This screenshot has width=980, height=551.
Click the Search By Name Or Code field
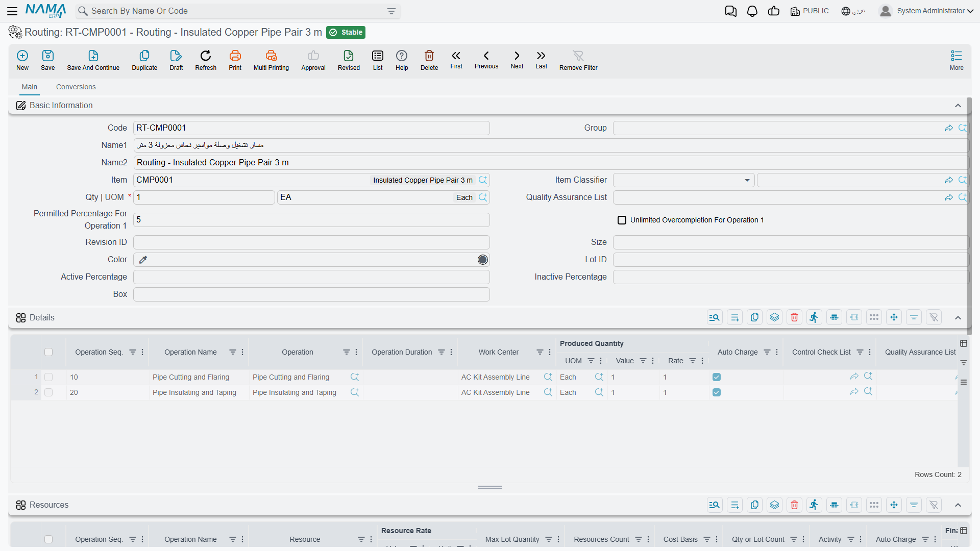click(x=237, y=11)
